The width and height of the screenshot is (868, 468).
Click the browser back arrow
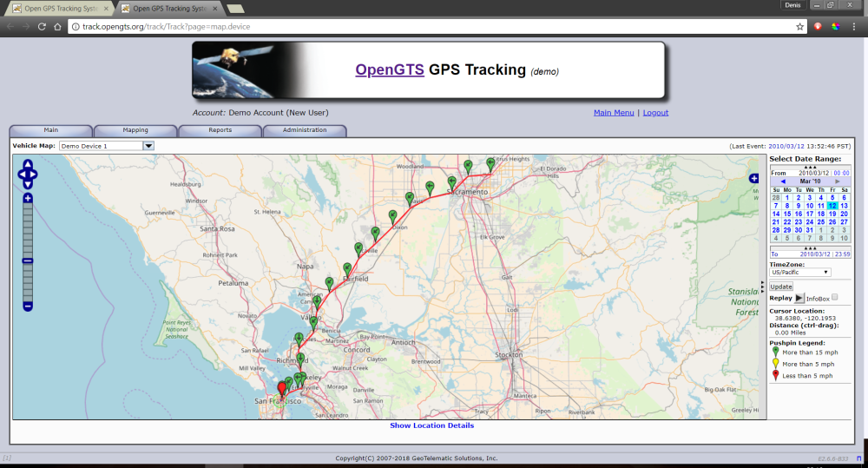[x=10, y=26]
